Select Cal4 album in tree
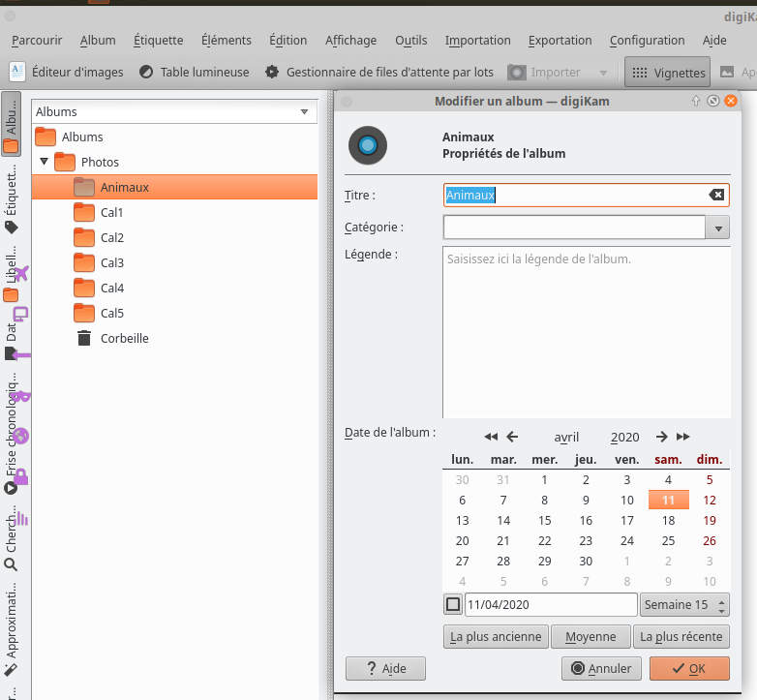Image resolution: width=757 pixels, height=700 pixels. pyautogui.click(x=112, y=288)
